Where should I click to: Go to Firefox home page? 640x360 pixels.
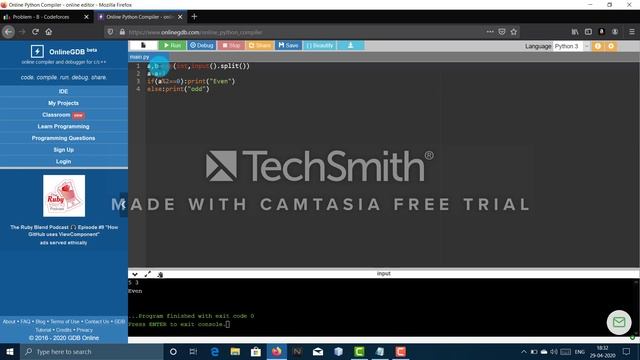[49, 32]
